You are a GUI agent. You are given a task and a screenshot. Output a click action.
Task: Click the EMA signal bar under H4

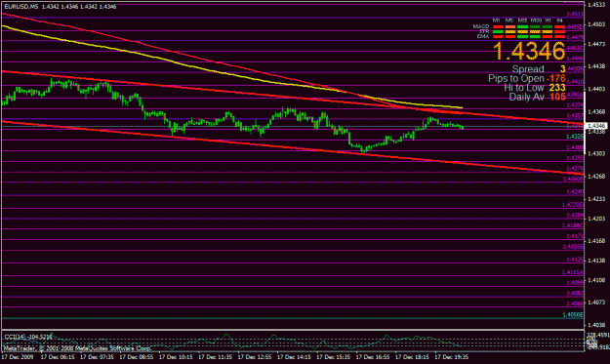point(560,36)
